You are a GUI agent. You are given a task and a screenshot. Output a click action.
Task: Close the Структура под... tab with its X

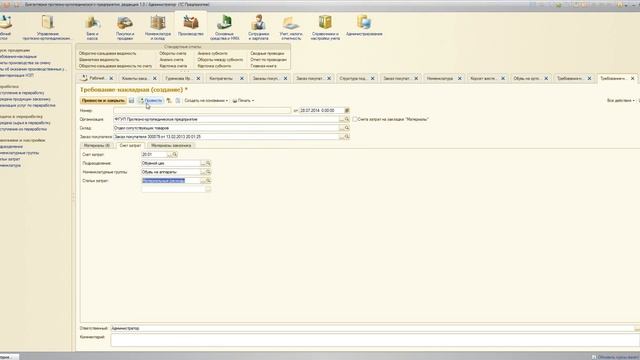click(x=372, y=78)
